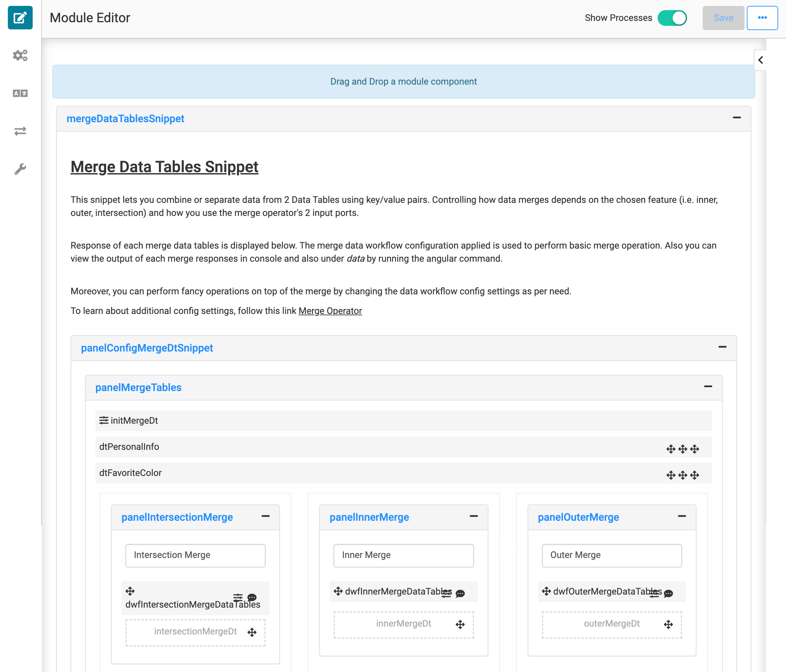Screen dimensions: 786x672
Task: Collapse the panelIntersectionMerge panel
Action: (266, 516)
